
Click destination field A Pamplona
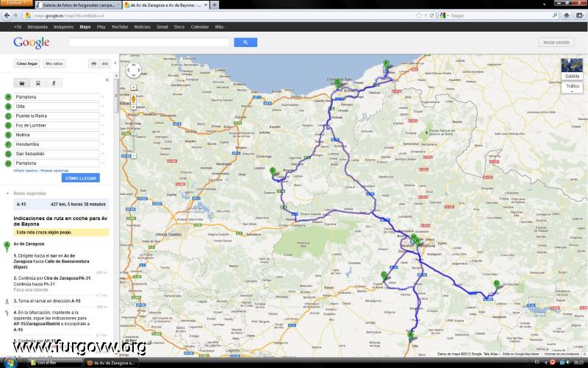[x=57, y=97]
